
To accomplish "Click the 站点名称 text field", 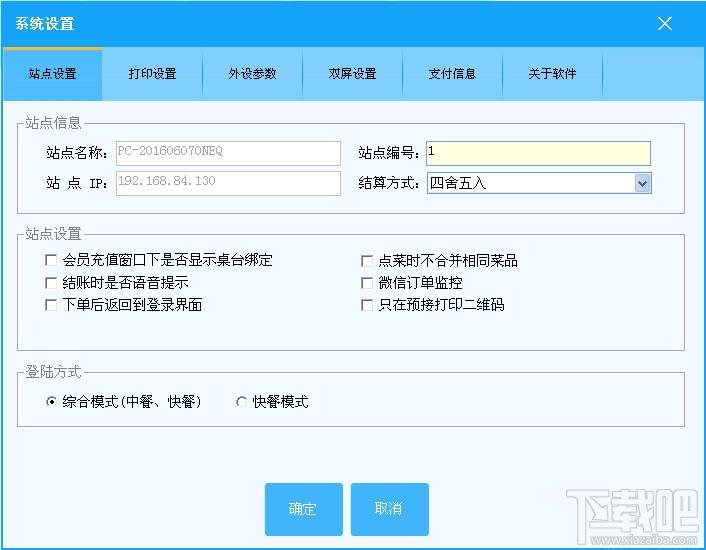I will [x=228, y=153].
